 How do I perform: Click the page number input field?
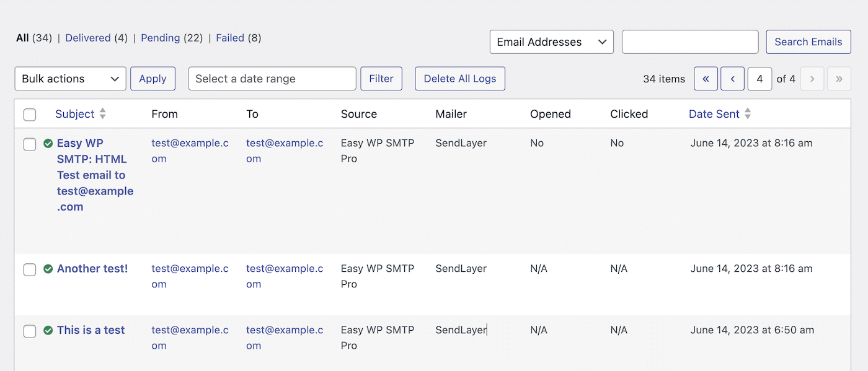(759, 79)
